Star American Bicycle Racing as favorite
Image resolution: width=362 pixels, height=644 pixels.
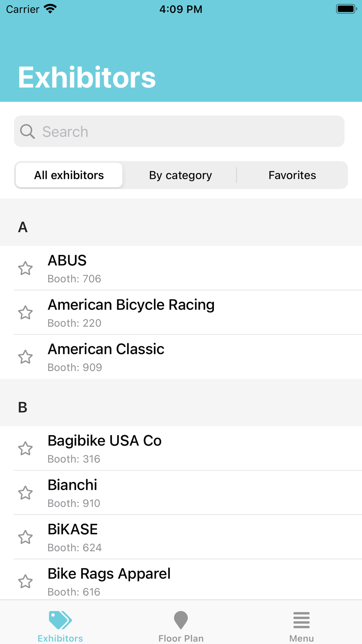coord(25,313)
